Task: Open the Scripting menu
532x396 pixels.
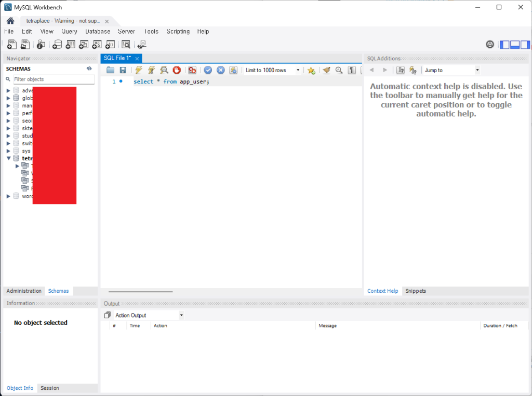Action: (x=178, y=32)
